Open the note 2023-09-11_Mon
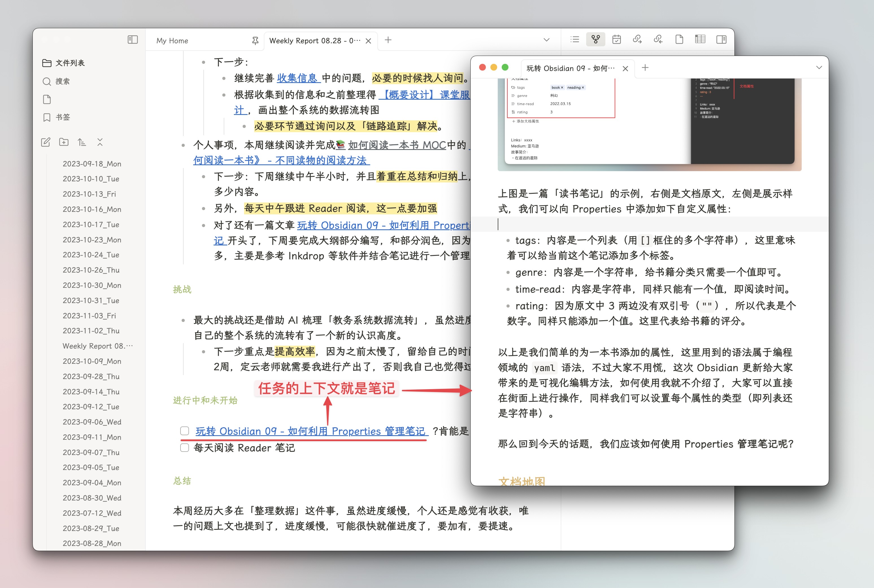The image size is (874, 588). [92, 437]
